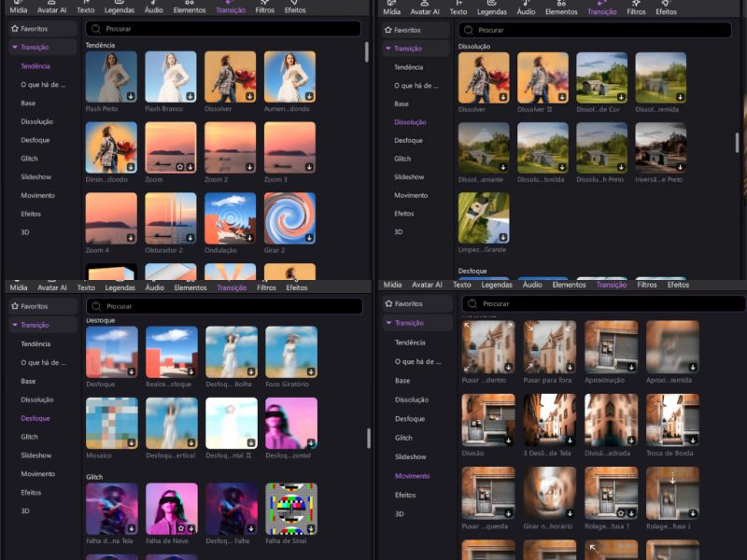The height and width of the screenshot is (560, 747).
Task: Click the scrollbar in the top-right panel
Action: [x=738, y=142]
